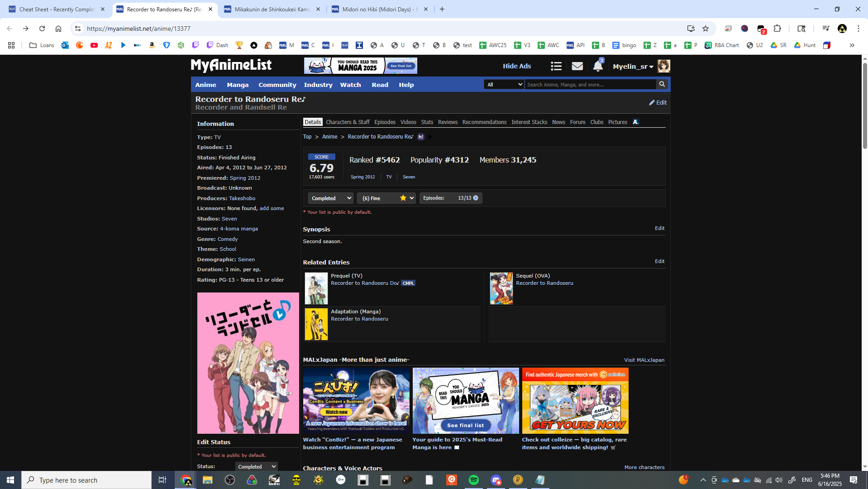Switch to the Recommendations tab

484,122
